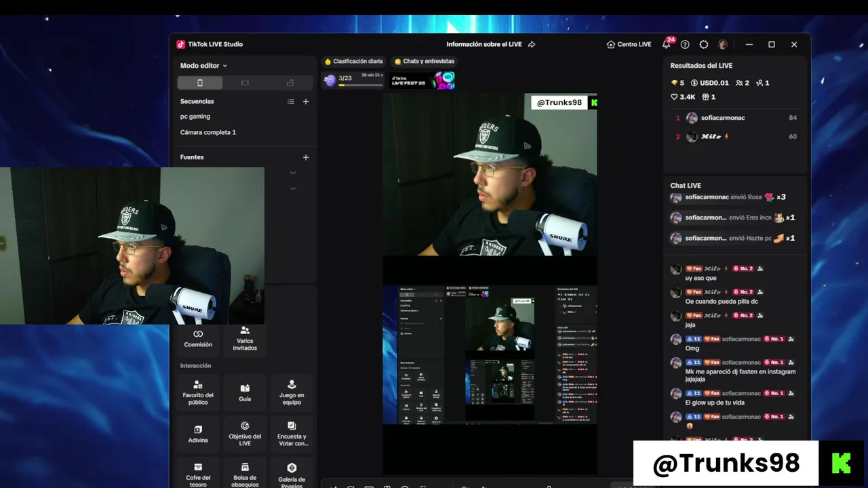This screenshot has width=868, height=488.
Task: Click the Chat LIVE header
Action: [x=686, y=185]
